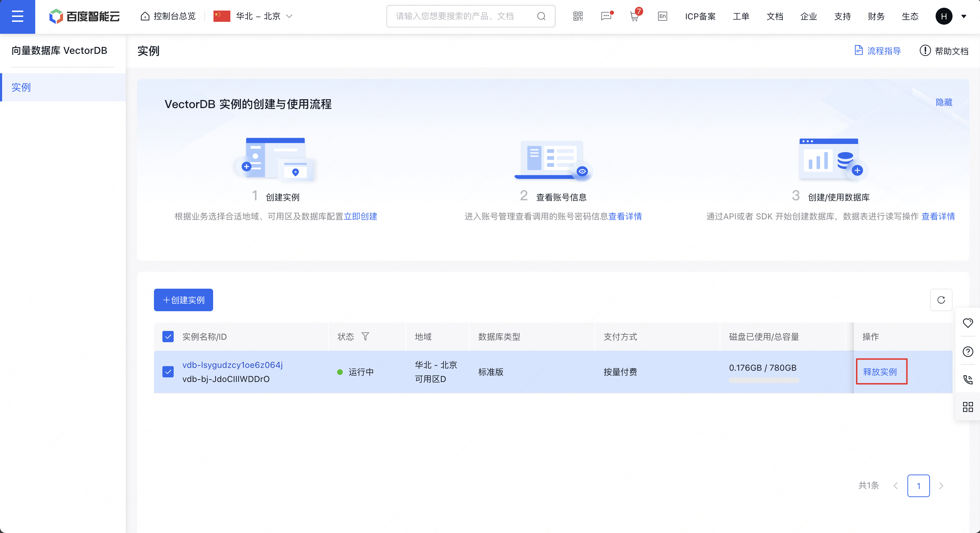Viewport: 980px width, 533px height.
Task: Go to the next page arrow
Action: 941,485
